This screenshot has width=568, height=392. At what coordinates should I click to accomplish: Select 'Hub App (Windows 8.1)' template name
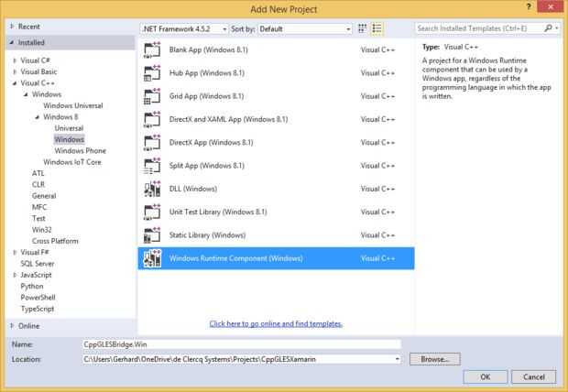tap(207, 73)
